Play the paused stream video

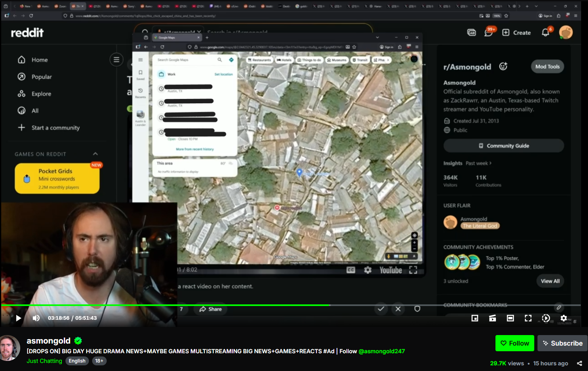[x=18, y=318]
